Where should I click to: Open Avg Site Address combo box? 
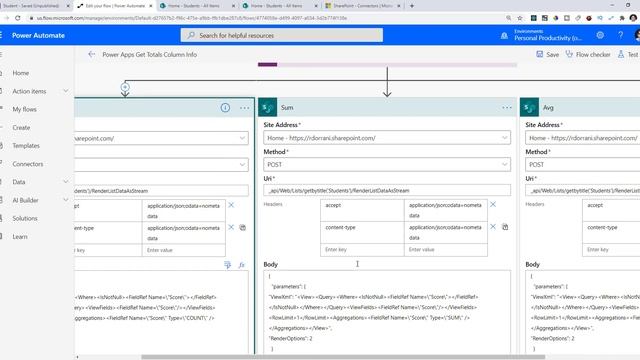coord(582,138)
